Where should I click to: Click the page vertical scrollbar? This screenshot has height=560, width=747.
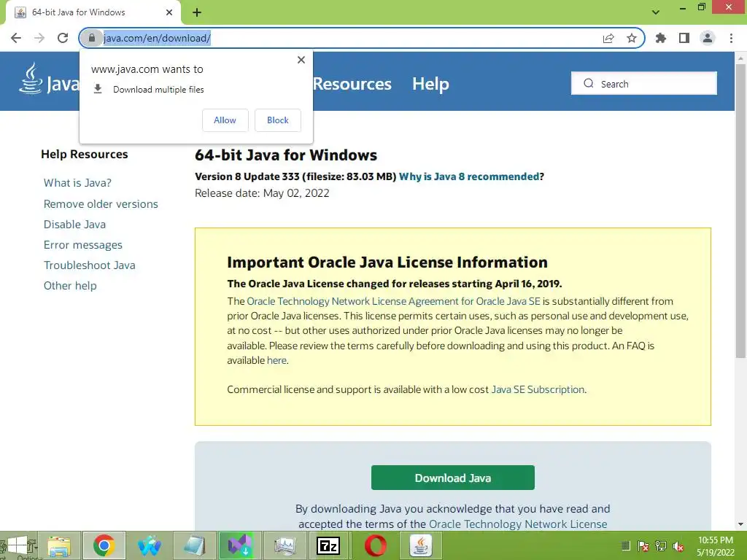point(740,211)
